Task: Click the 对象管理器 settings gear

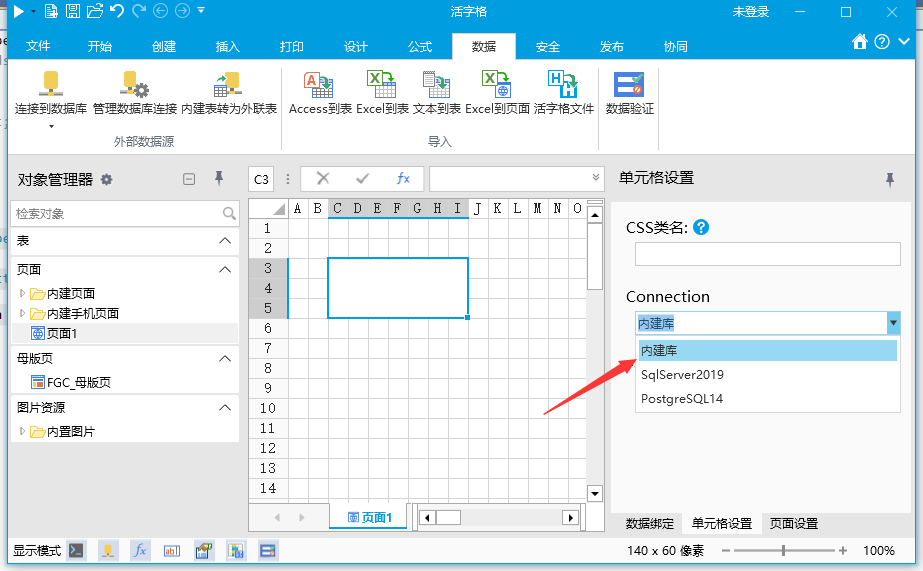Action: (107, 180)
